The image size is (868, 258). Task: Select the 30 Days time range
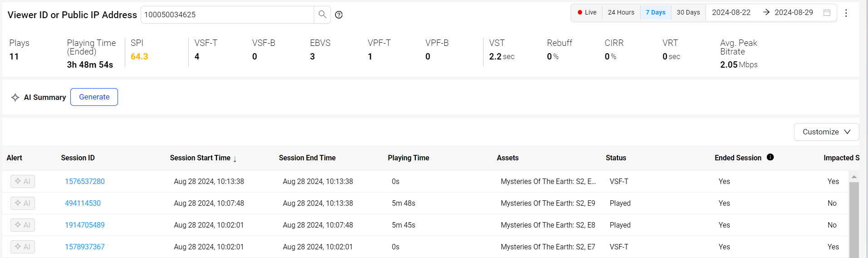pyautogui.click(x=688, y=13)
